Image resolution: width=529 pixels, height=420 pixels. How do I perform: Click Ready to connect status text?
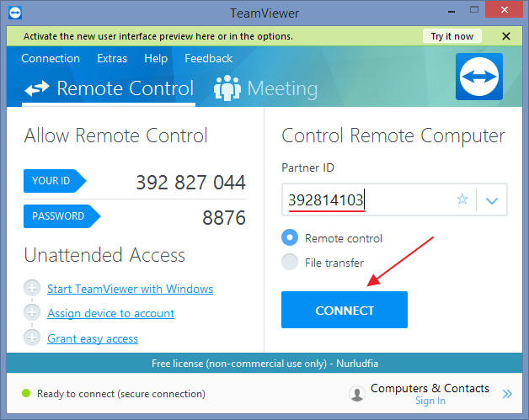[x=121, y=394]
